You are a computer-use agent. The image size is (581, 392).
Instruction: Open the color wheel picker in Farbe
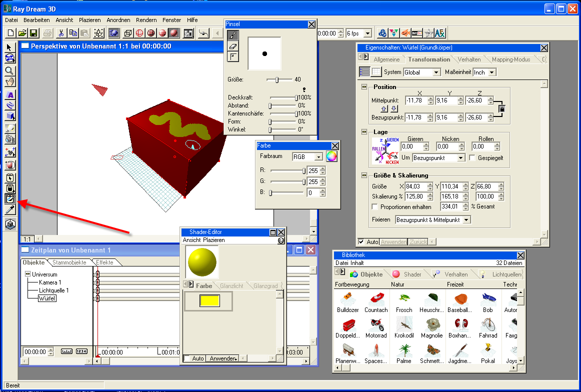click(331, 156)
